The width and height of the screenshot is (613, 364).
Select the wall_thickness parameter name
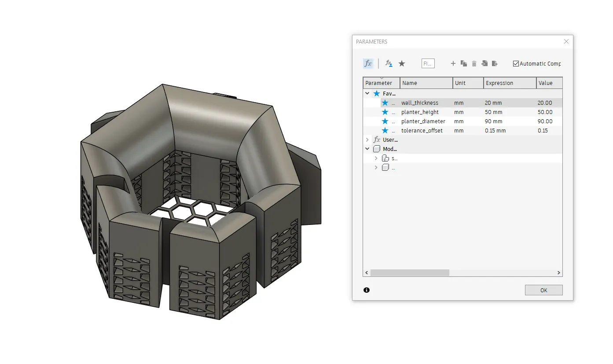pos(420,103)
